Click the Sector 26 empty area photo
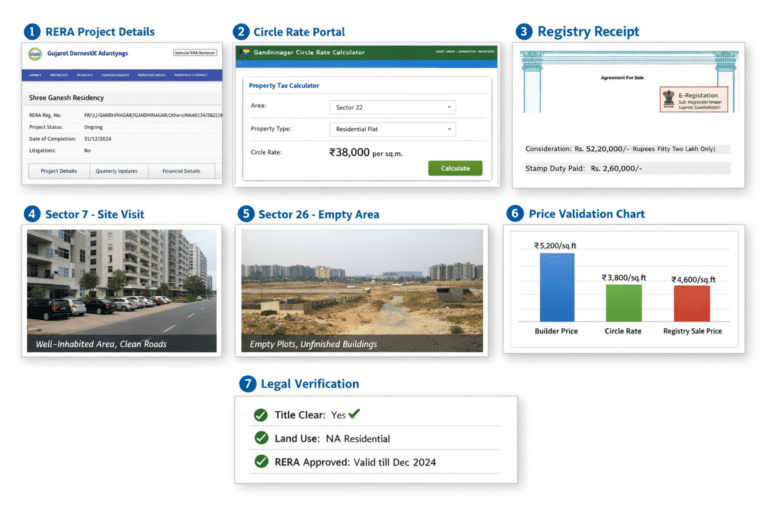Viewport: 768px width, 512px height. point(362,291)
